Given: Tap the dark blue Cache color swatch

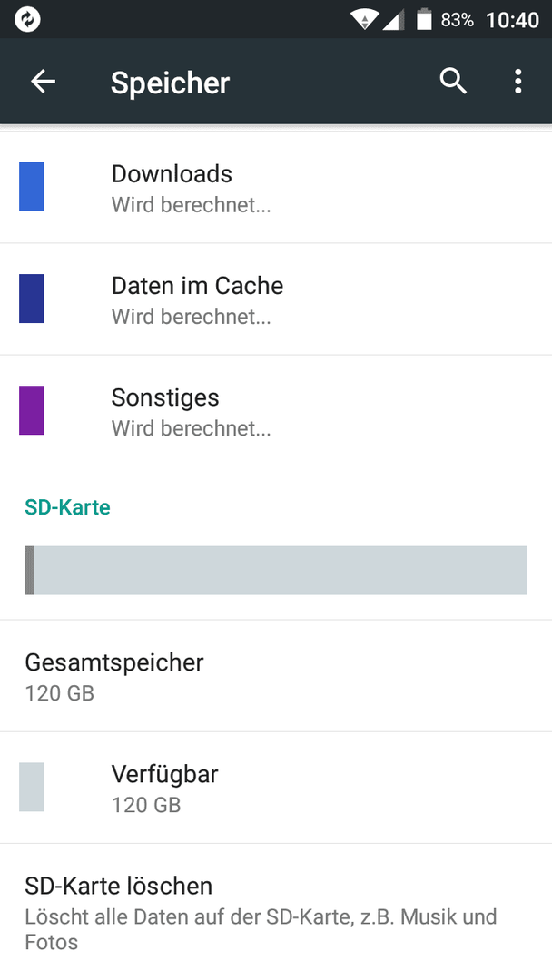Looking at the screenshot, I should point(31,299).
